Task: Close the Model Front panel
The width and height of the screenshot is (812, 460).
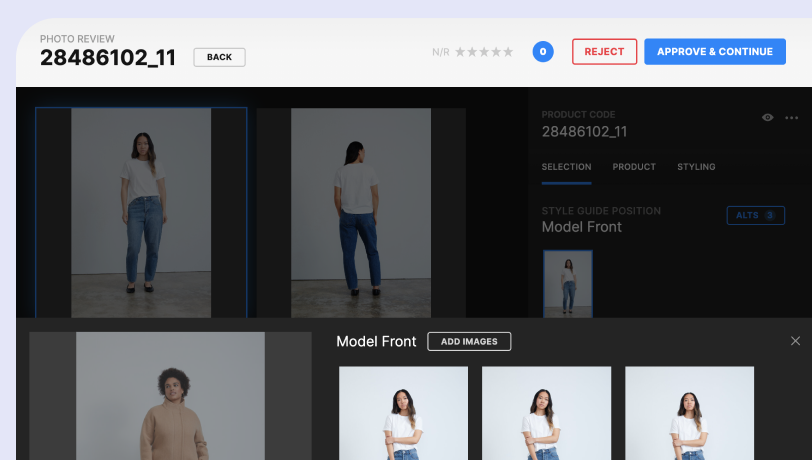Action: point(795,341)
